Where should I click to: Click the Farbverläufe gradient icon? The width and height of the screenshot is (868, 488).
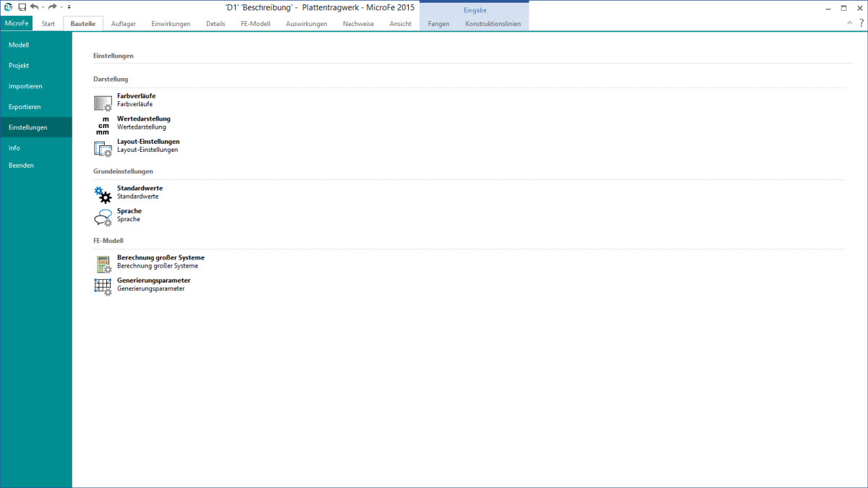tap(103, 103)
